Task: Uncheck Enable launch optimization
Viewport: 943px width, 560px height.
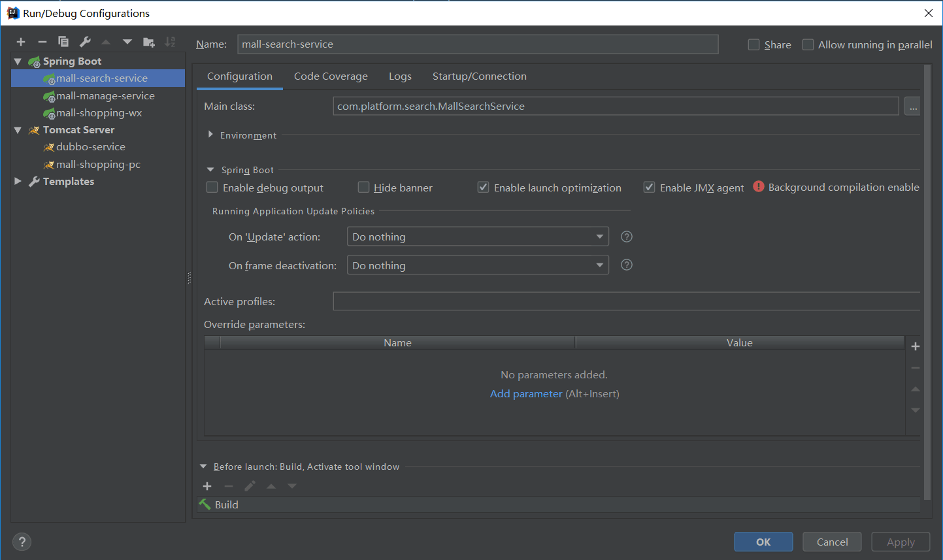Action: pyautogui.click(x=483, y=188)
